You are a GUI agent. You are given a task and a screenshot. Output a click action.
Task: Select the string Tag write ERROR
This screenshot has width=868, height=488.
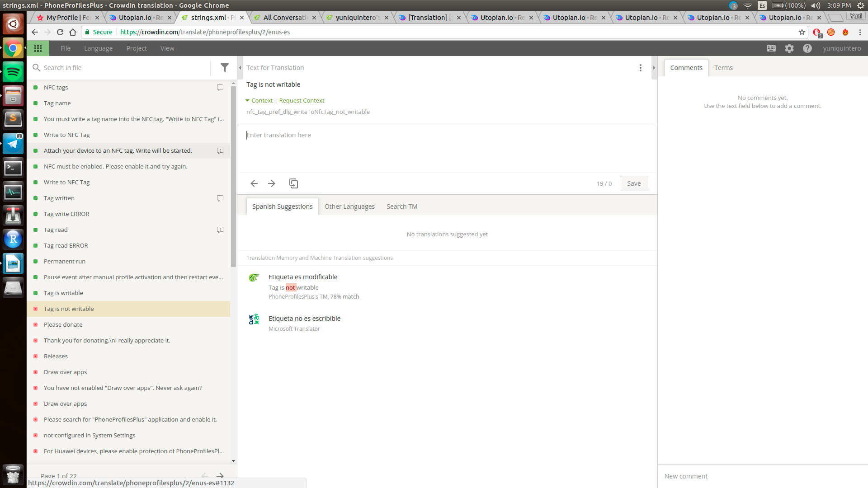pyautogui.click(x=128, y=214)
